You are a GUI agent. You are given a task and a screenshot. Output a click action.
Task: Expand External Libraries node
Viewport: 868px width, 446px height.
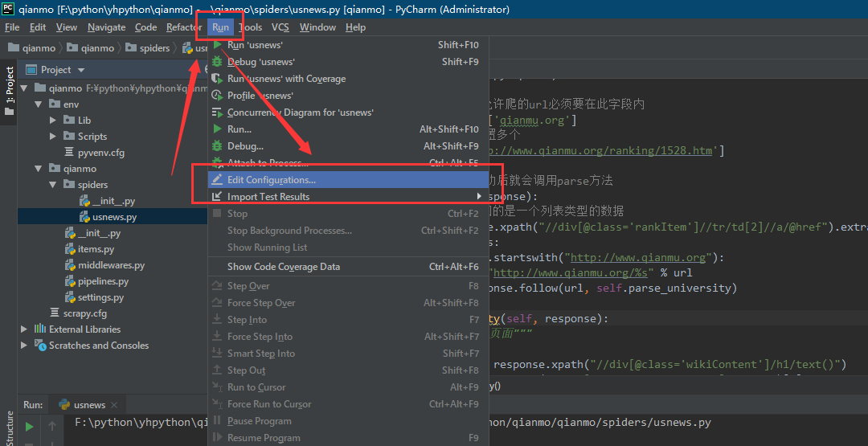(24, 329)
